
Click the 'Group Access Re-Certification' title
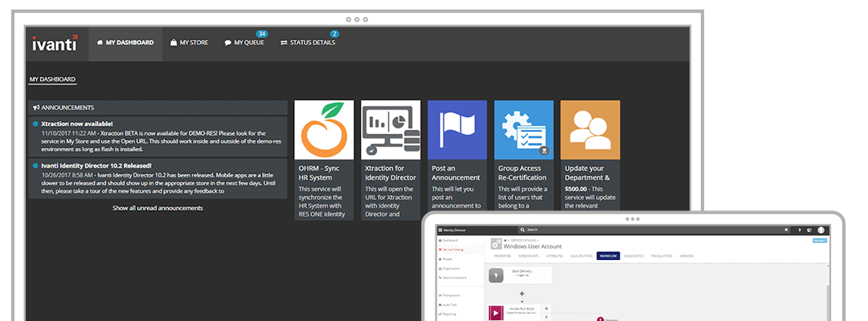tap(522, 173)
